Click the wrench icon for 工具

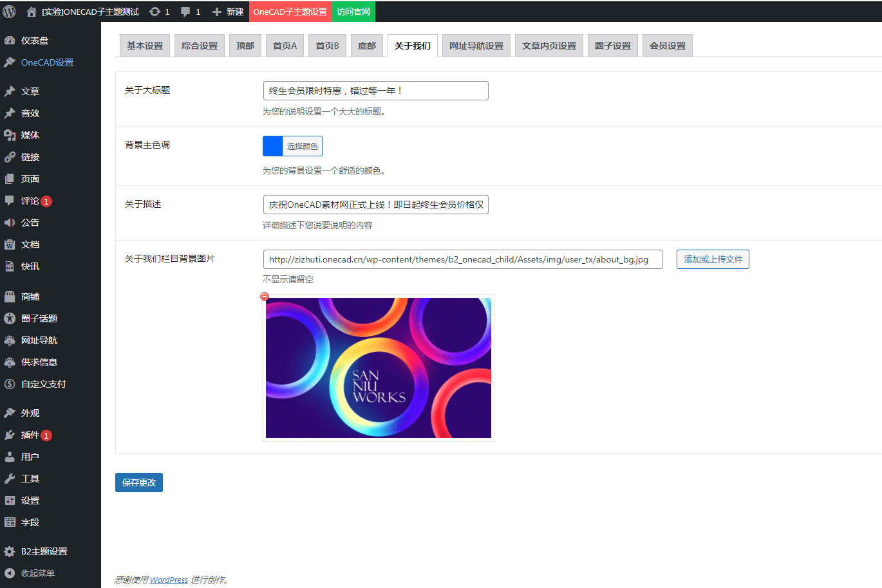[10, 479]
